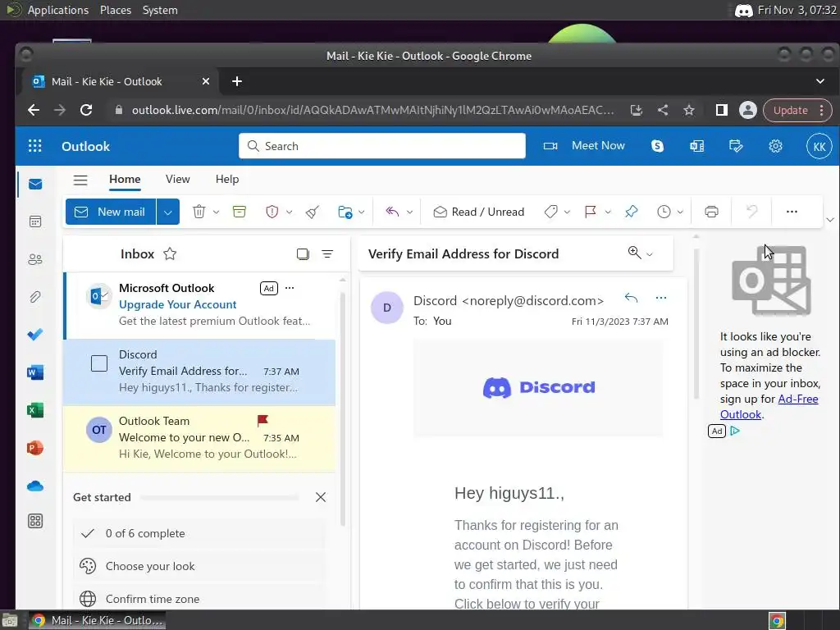Screen dimensions: 840x630
Task: Click the New mail button
Action: coord(111,212)
